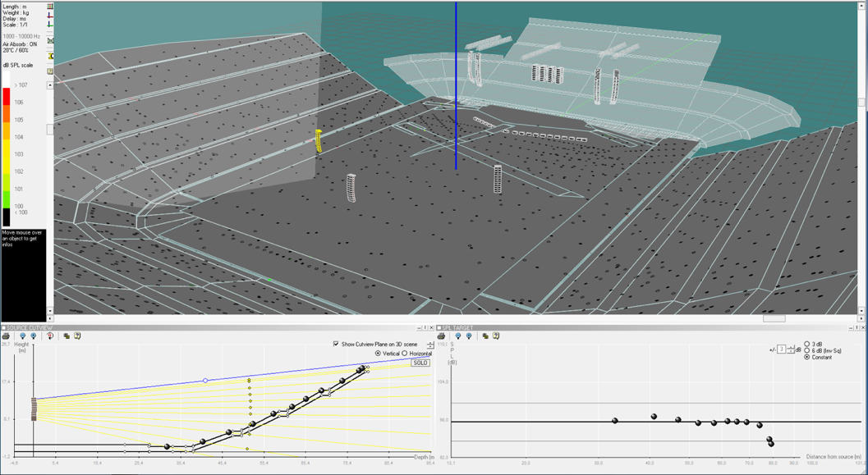
Task: Open the help icon in SPL Target toolbar
Action: click(496, 336)
